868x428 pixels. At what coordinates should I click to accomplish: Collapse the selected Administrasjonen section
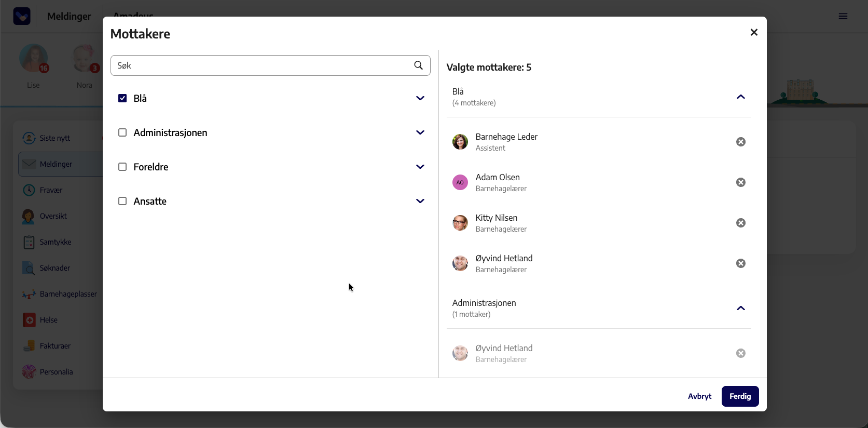[741, 309]
